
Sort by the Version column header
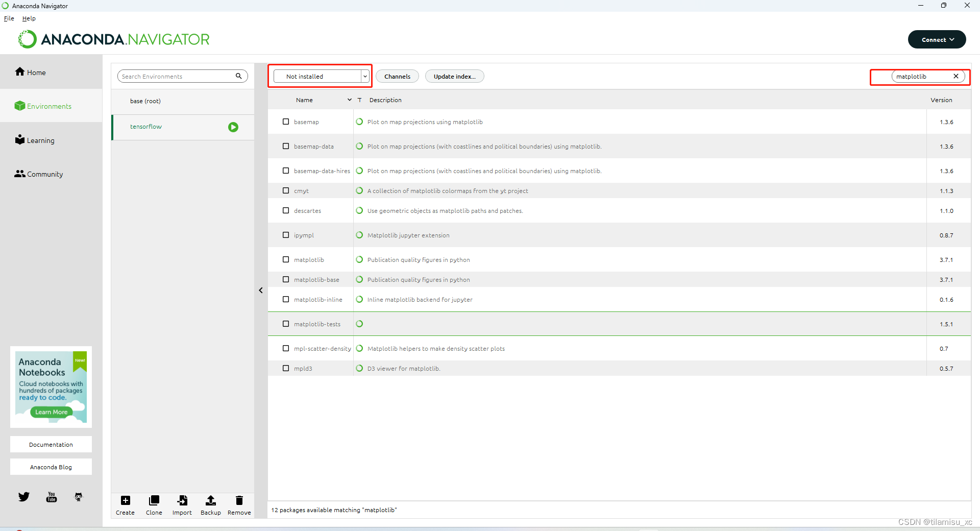941,100
